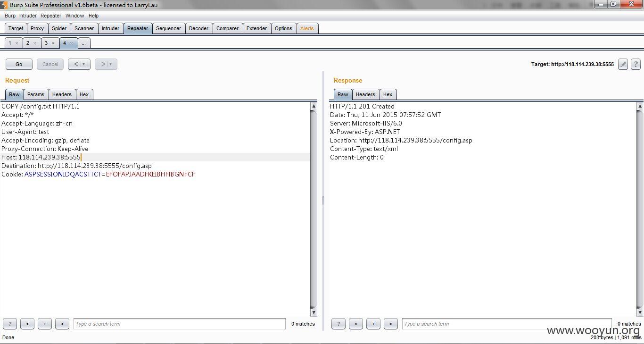This screenshot has width=644, height=344.
Task: Click request pane scrollbar down arrow
Action: [314, 313]
